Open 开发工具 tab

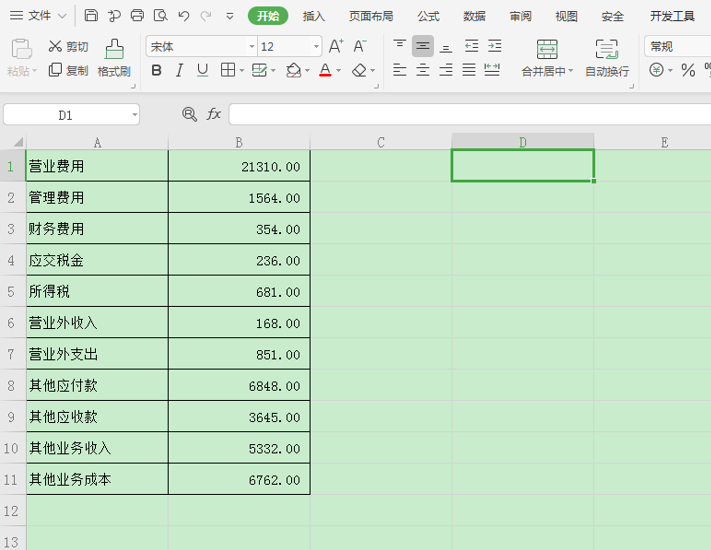[x=672, y=16]
